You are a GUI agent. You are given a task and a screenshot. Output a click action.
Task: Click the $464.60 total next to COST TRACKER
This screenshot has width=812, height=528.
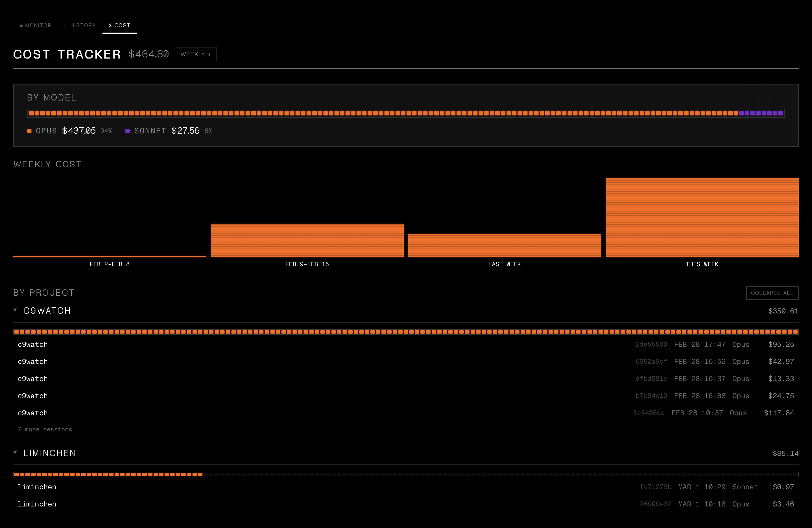click(148, 54)
